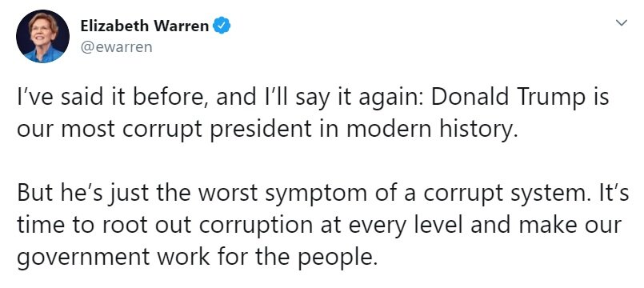Viewport: 644px width, 288px height.
Task: Open the @ewarren handle link
Action: click(116, 47)
